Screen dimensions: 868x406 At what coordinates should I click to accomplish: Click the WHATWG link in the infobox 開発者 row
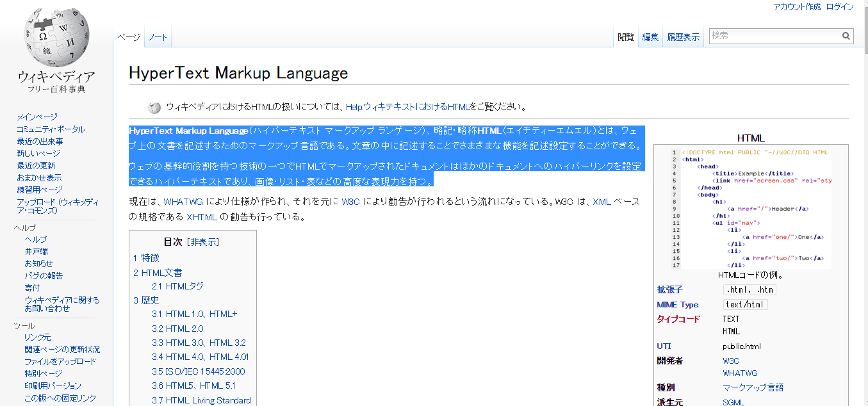(741, 373)
